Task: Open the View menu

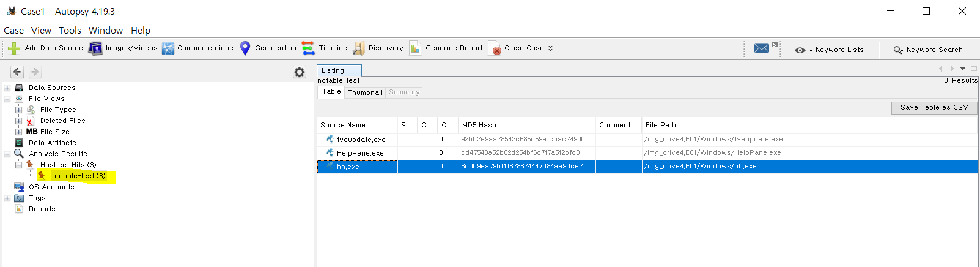Action: [x=41, y=31]
